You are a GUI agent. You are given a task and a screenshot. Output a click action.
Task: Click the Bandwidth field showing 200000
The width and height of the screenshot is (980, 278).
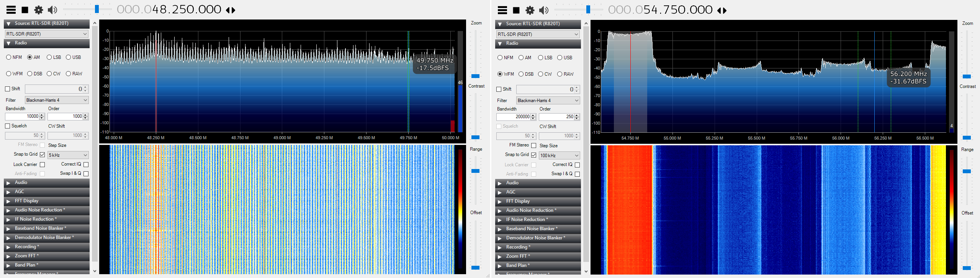(513, 117)
